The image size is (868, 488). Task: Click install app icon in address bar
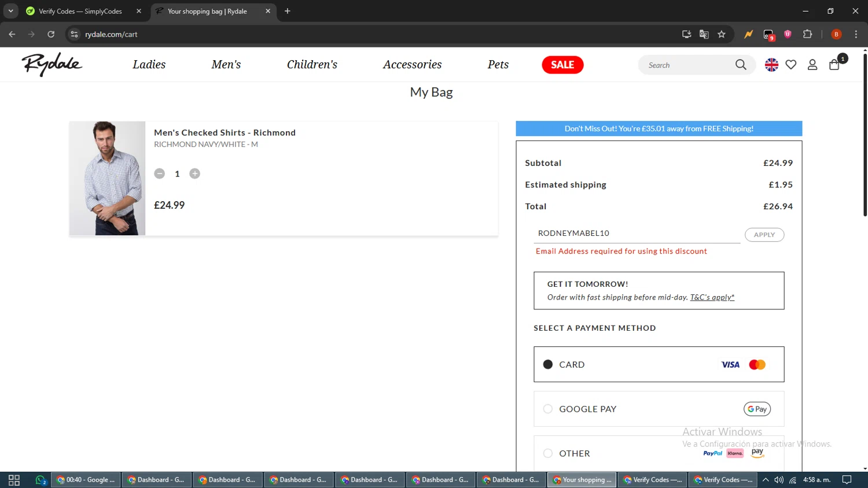(x=687, y=34)
